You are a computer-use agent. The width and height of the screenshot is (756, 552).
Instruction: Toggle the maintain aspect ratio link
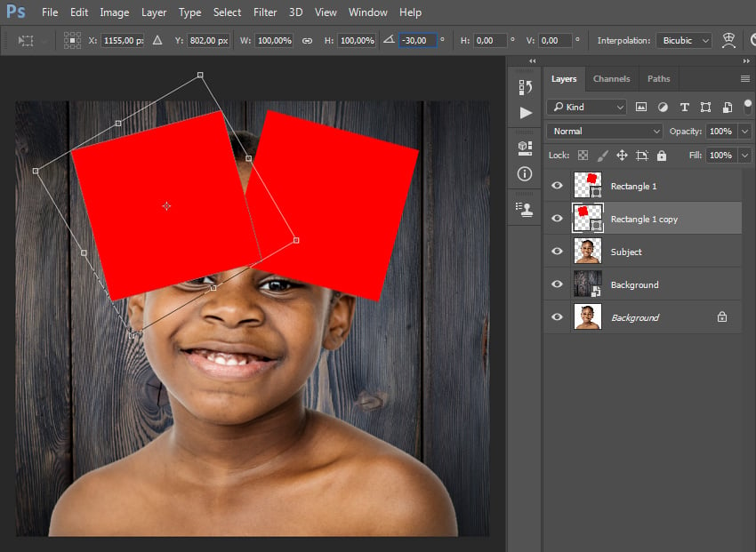pos(307,41)
